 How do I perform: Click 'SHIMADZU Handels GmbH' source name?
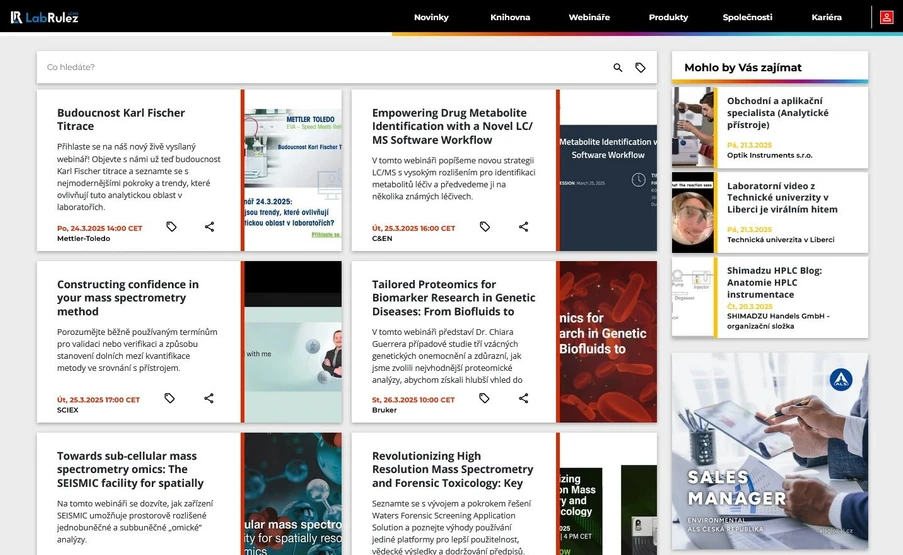coord(778,321)
